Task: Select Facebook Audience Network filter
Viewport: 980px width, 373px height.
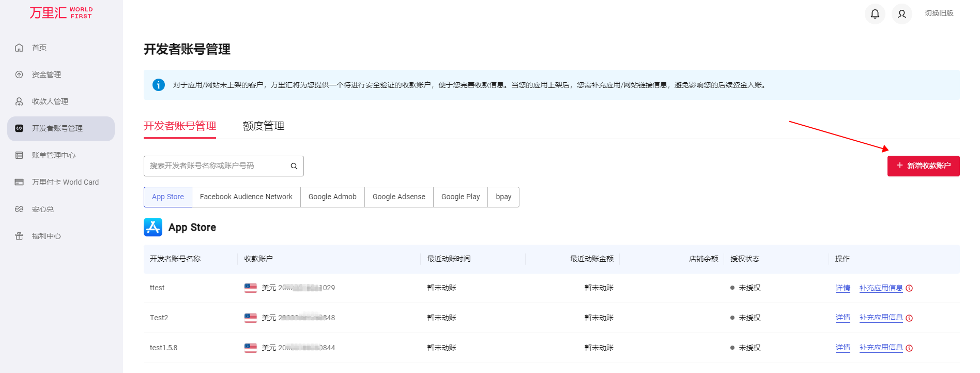Action: click(246, 197)
